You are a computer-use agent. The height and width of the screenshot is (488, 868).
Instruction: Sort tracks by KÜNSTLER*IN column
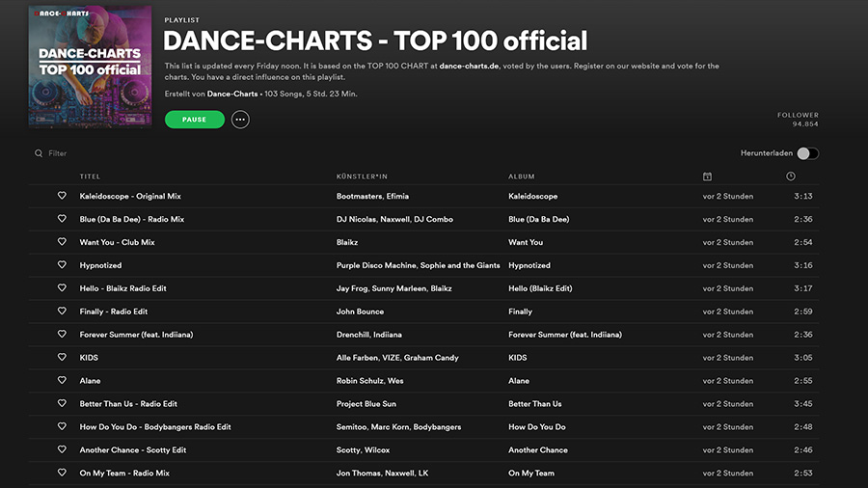[x=362, y=176]
